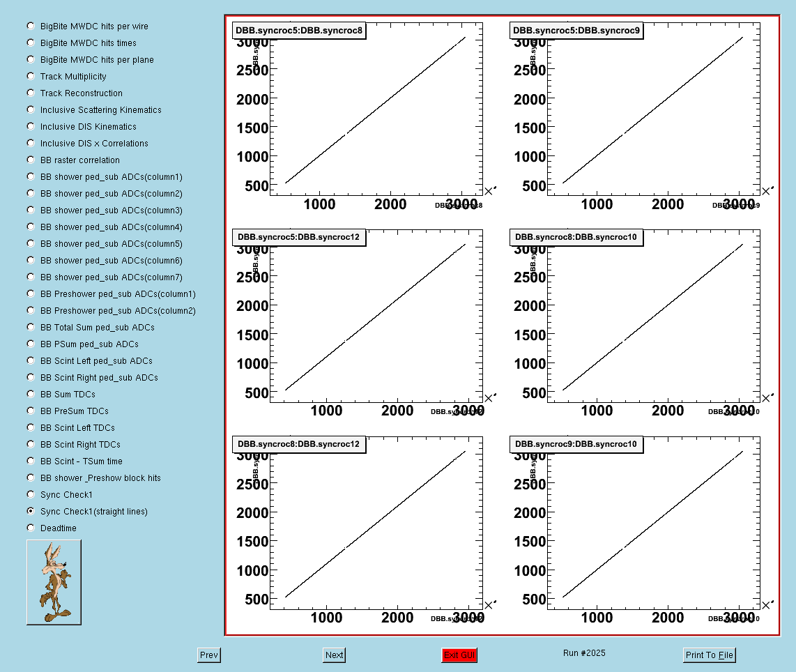Click X marker beside syncroc8:syncroc12 plot
The width and height of the screenshot is (796, 672).
(489, 605)
